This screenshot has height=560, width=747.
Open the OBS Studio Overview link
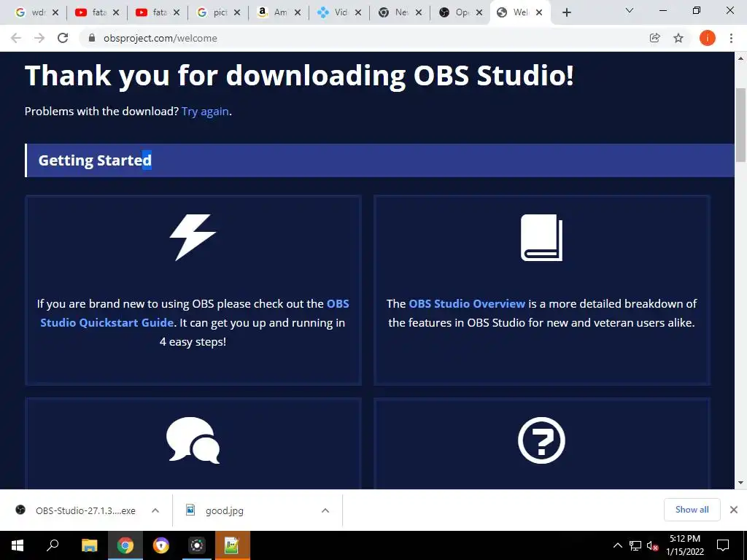pyautogui.click(x=467, y=304)
